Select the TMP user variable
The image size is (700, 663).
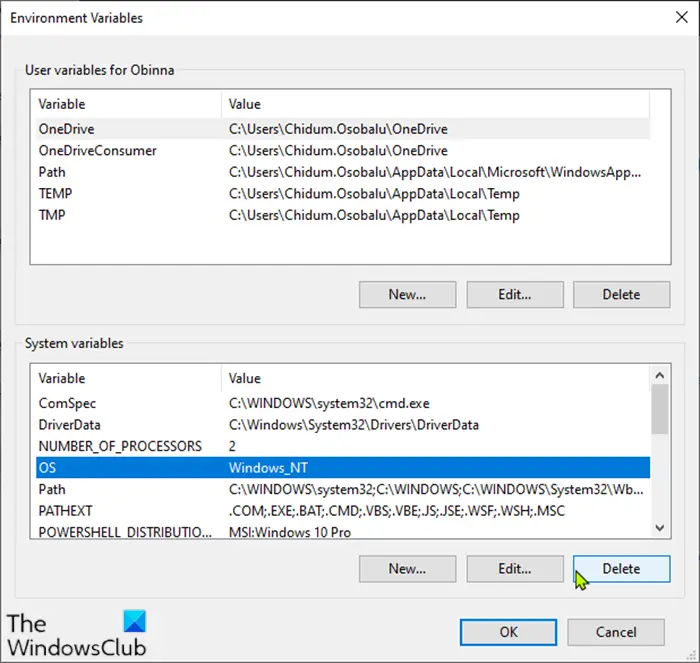tap(342, 215)
